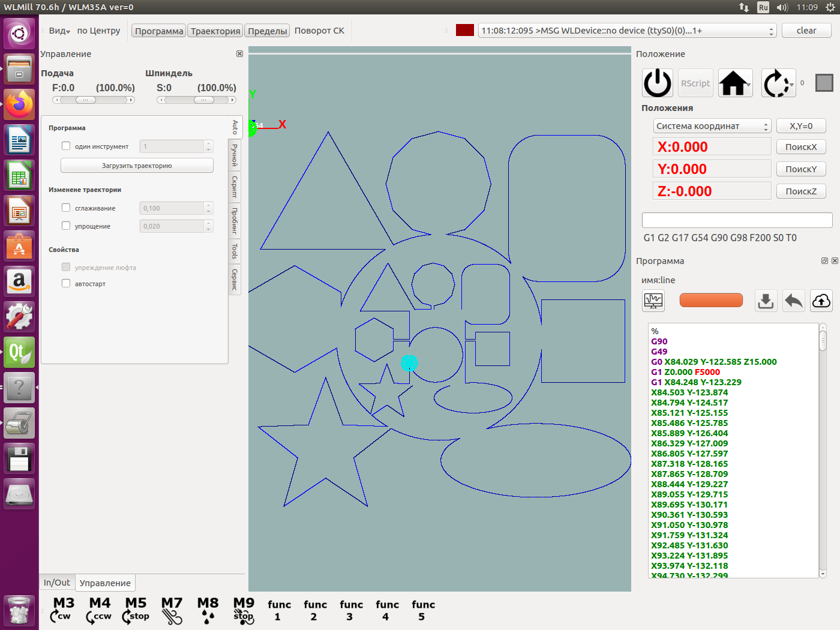Click the X,Y=0 button
840x630 pixels.
tap(801, 126)
